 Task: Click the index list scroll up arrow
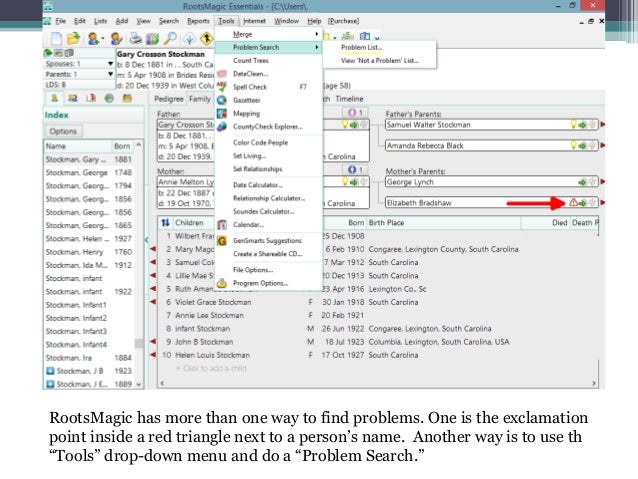(139, 145)
